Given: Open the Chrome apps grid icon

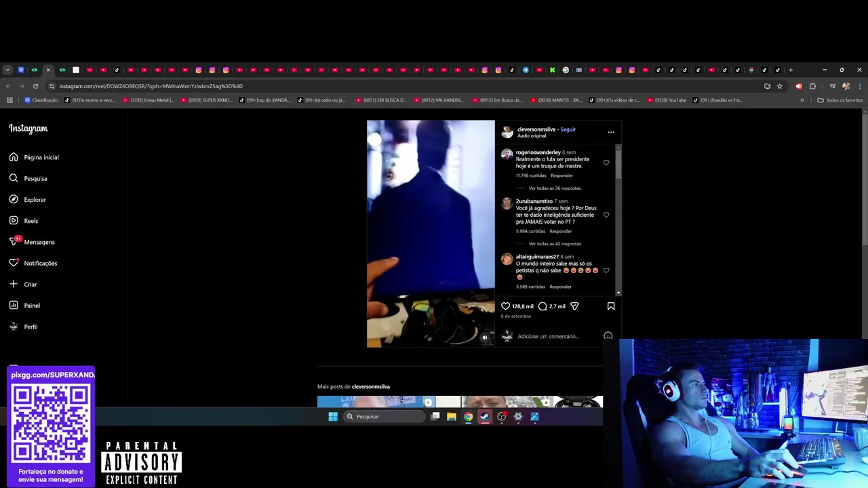Looking at the screenshot, I should pyautogui.click(x=9, y=100).
